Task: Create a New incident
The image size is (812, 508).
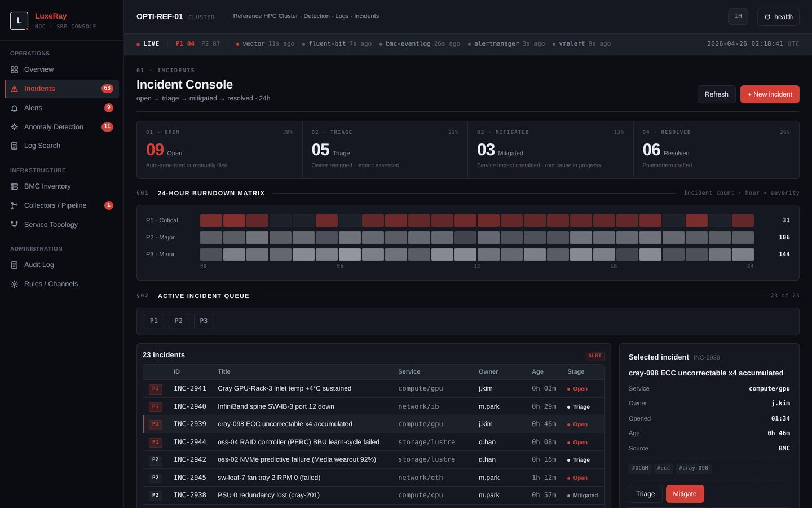Action: tap(770, 94)
